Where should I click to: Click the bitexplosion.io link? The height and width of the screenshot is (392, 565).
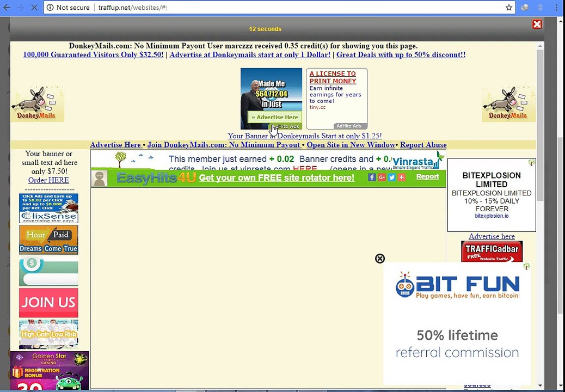coord(492,216)
